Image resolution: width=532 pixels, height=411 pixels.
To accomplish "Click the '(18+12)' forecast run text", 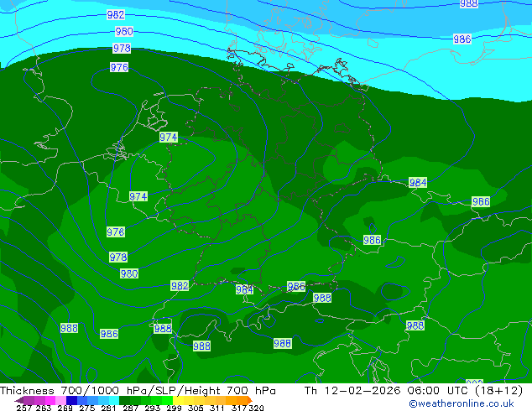I will tap(498, 391).
